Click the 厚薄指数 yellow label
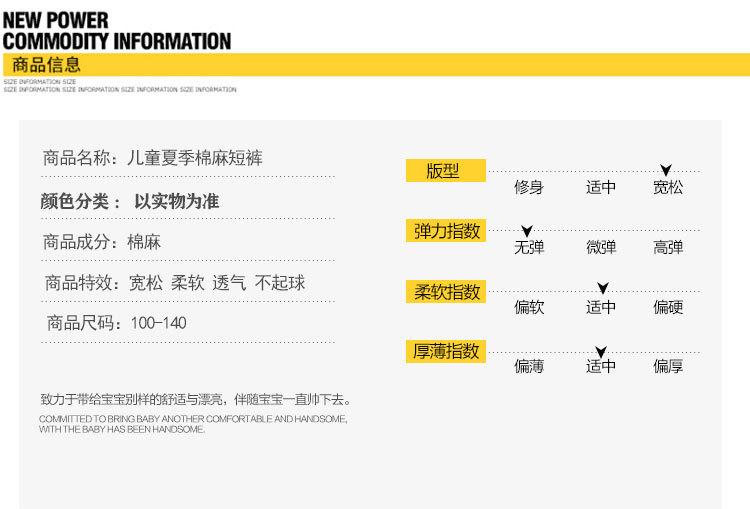The width and height of the screenshot is (750, 509). pyautogui.click(x=446, y=352)
